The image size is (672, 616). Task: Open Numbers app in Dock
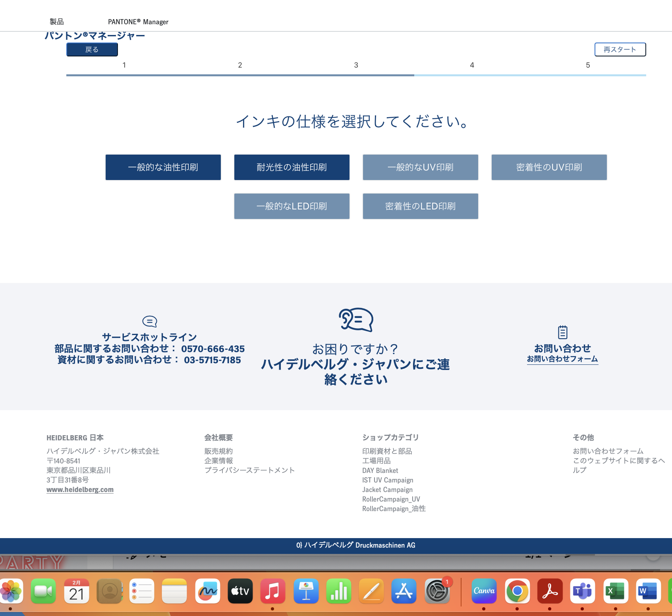339,591
